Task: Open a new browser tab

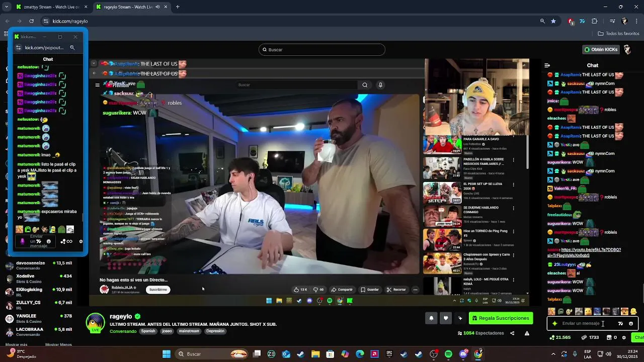Action: [178, 7]
